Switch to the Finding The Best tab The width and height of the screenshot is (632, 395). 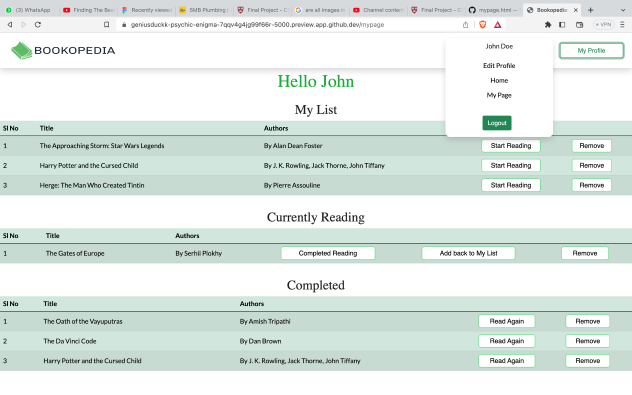(x=89, y=10)
